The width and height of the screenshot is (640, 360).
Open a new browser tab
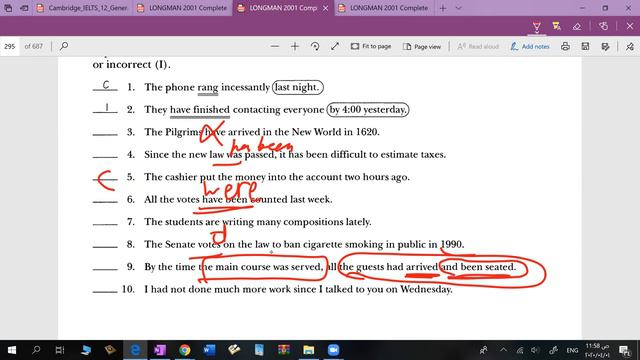[x=443, y=8]
